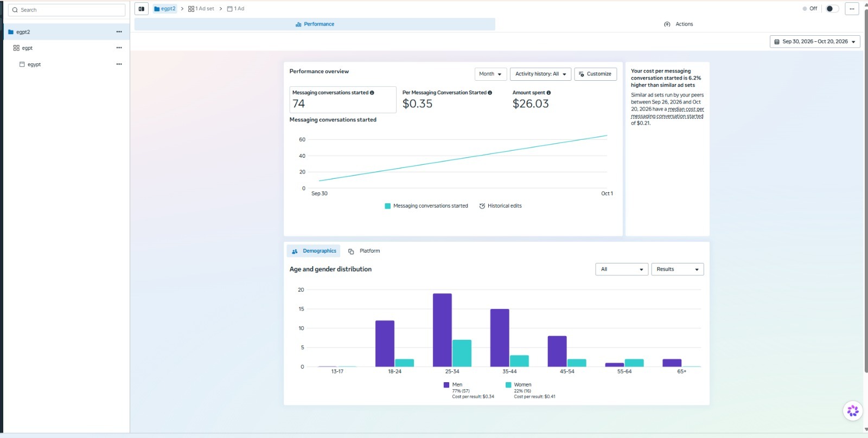Open more options for egpt ad set

click(119, 48)
